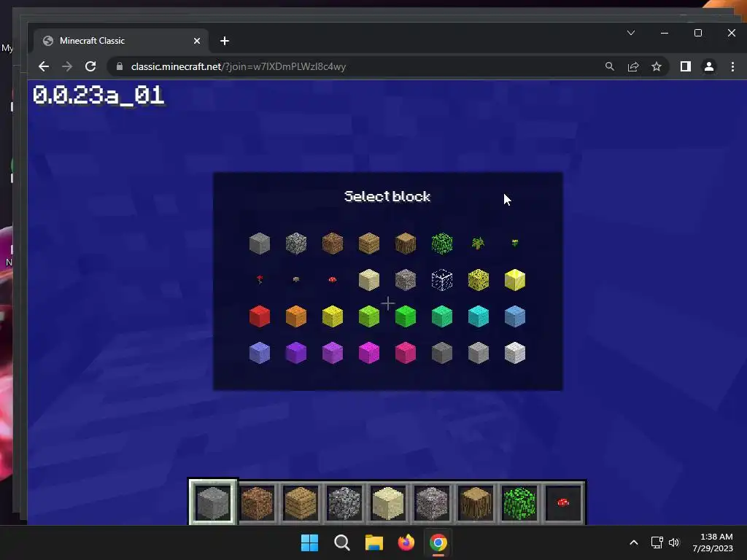This screenshot has width=747, height=560.
Task: Select the wooden planks block in picker grid
Action: 369,244
